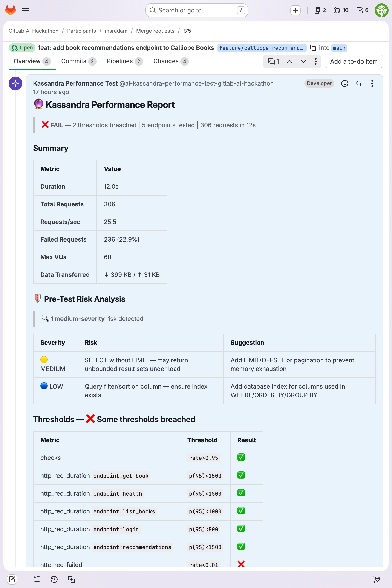392x588 pixels.
Task: Open the user avatar menu
Action: pos(381,10)
